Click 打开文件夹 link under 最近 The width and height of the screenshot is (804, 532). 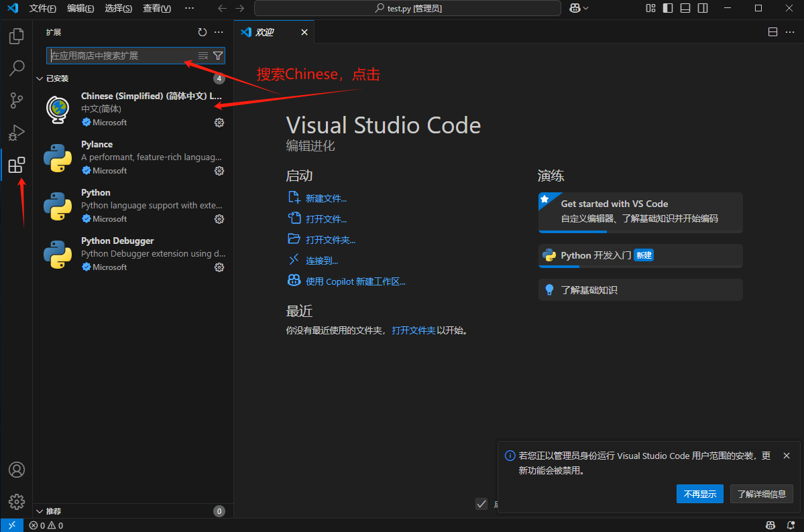(413, 330)
